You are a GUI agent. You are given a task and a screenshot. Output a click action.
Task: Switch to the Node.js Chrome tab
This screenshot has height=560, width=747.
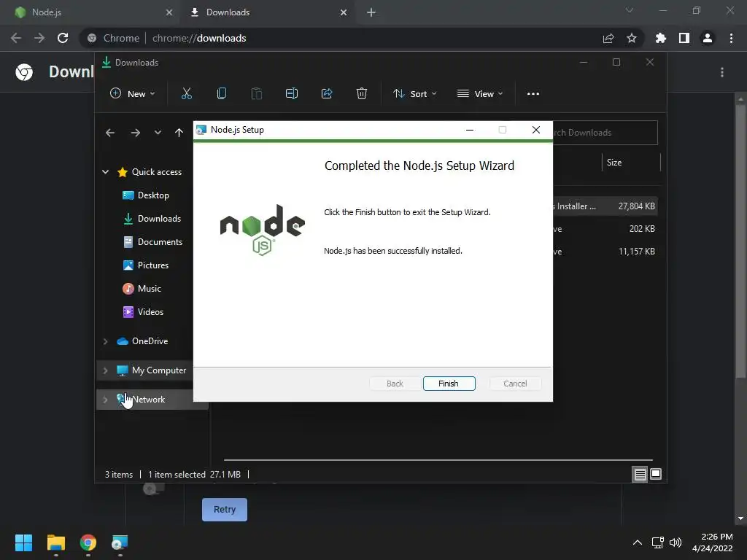click(x=90, y=12)
